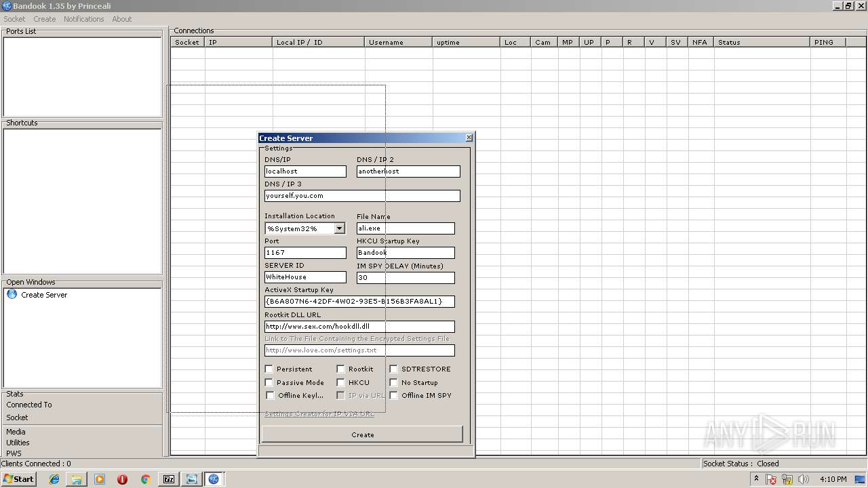Show hidden tray icons arrow
Viewport: 868px width, 488px height.
point(756,479)
